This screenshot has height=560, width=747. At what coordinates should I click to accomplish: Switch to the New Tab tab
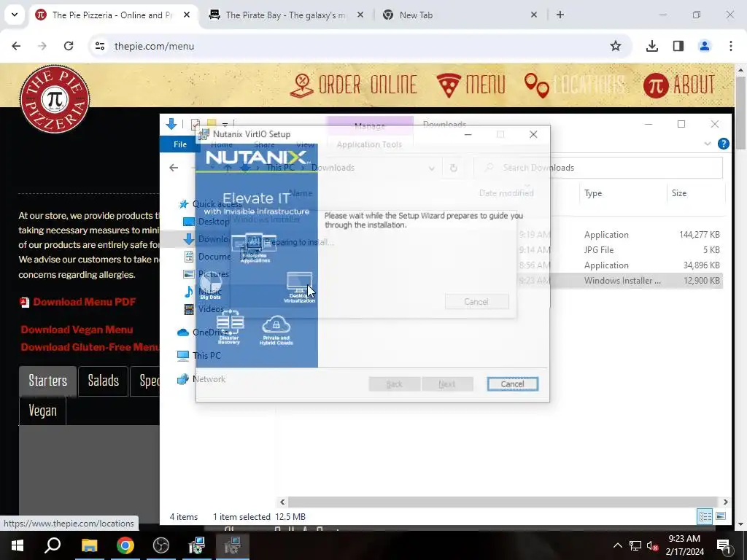click(x=460, y=15)
